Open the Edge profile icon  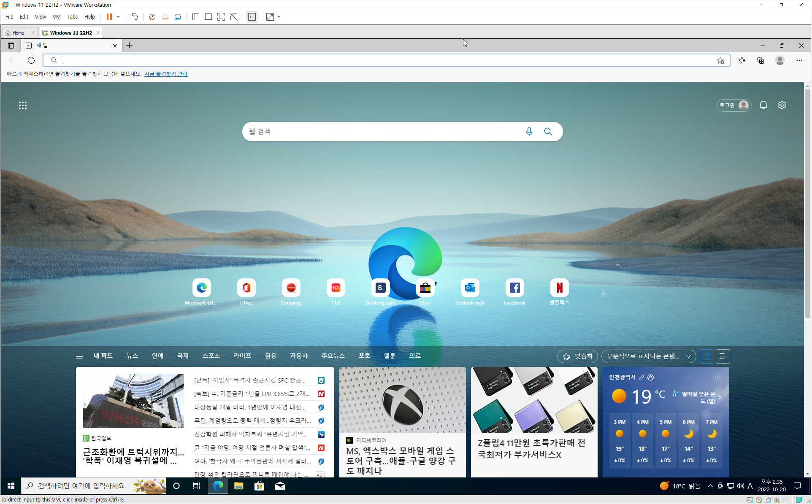(780, 60)
